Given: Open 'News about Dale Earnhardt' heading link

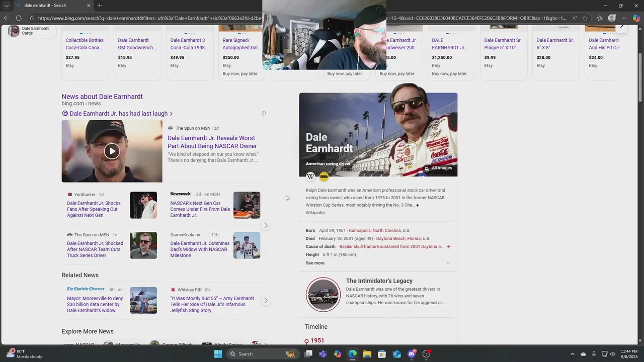Looking at the screenshot, I should [x=102, y=97].
